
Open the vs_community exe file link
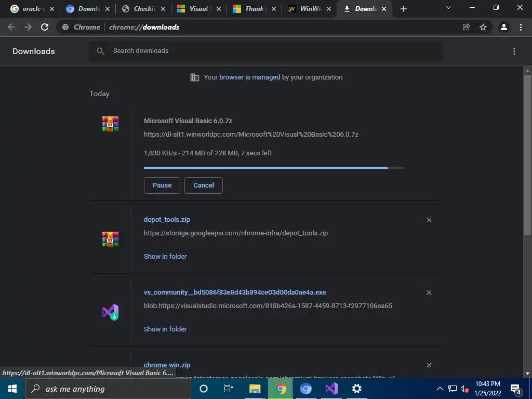(x=235, y=292)
